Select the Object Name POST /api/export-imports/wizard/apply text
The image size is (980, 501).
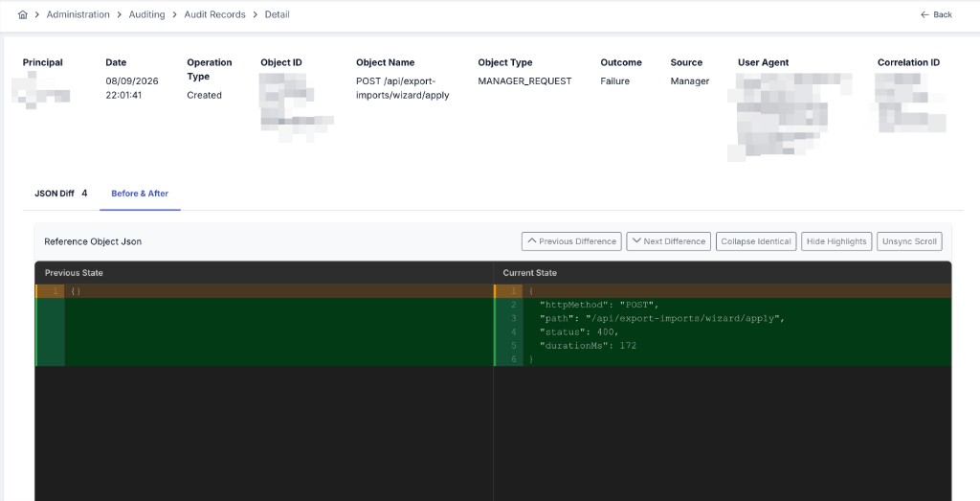(403, 88)
